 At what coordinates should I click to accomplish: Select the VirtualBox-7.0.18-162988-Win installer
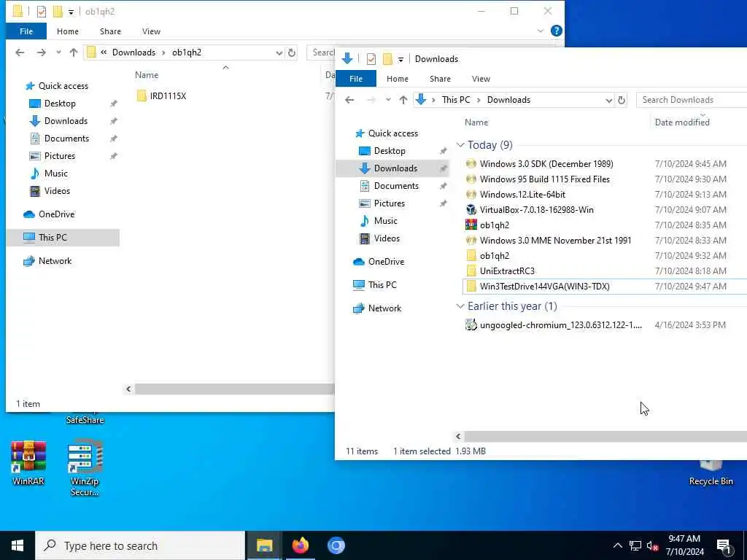coord(536,209)
